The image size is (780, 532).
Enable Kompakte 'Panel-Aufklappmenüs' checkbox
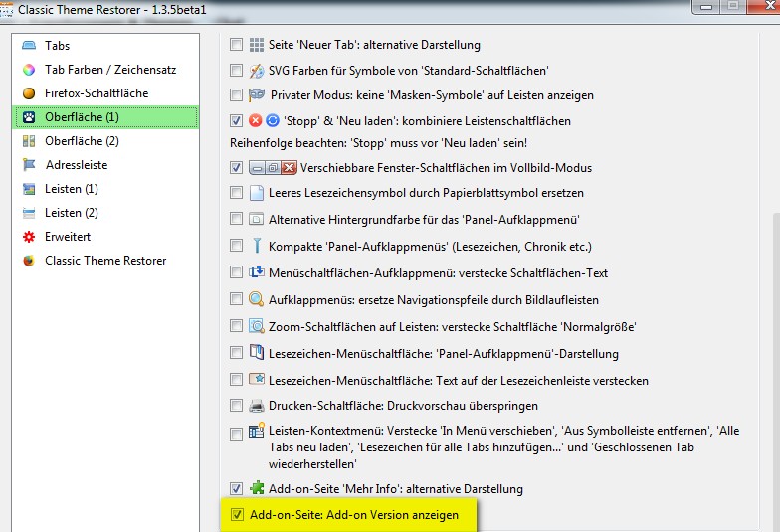coord(237,246)
